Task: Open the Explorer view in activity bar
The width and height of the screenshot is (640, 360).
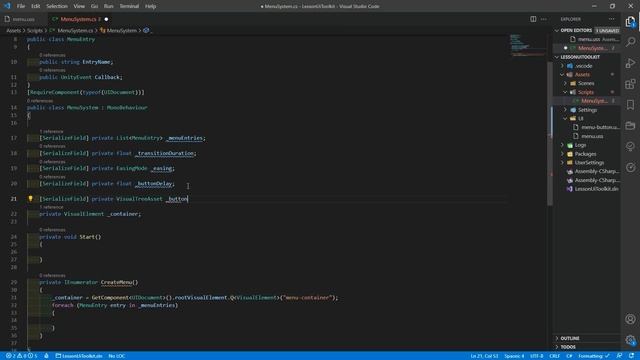Action: click(x=630, y=22)
